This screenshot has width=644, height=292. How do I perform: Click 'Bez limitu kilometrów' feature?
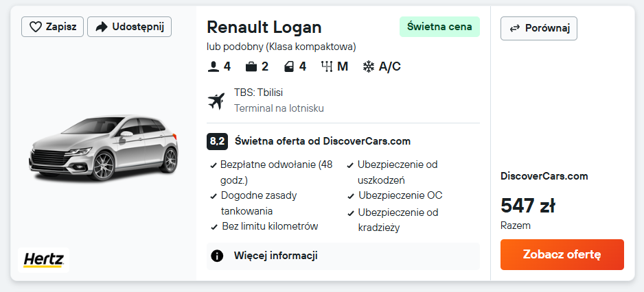pos(270,226)
